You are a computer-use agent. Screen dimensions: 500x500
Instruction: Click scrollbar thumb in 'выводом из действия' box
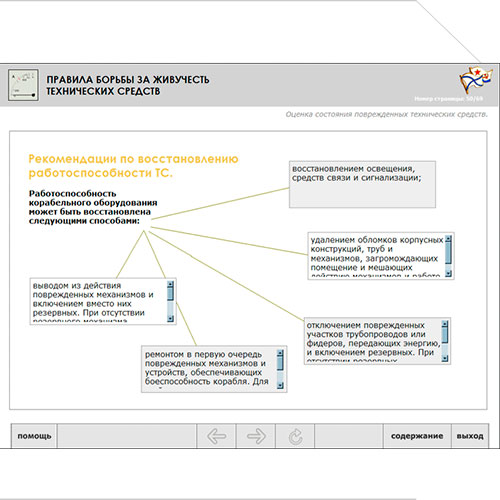170,294
